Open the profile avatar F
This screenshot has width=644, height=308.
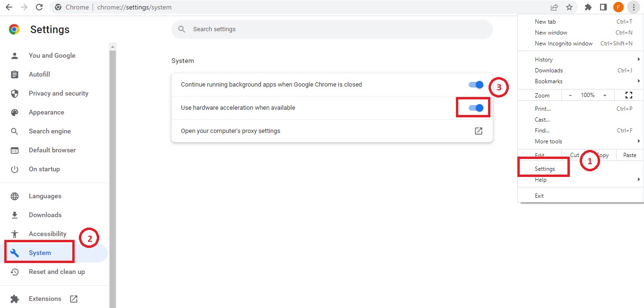(618, 7)
